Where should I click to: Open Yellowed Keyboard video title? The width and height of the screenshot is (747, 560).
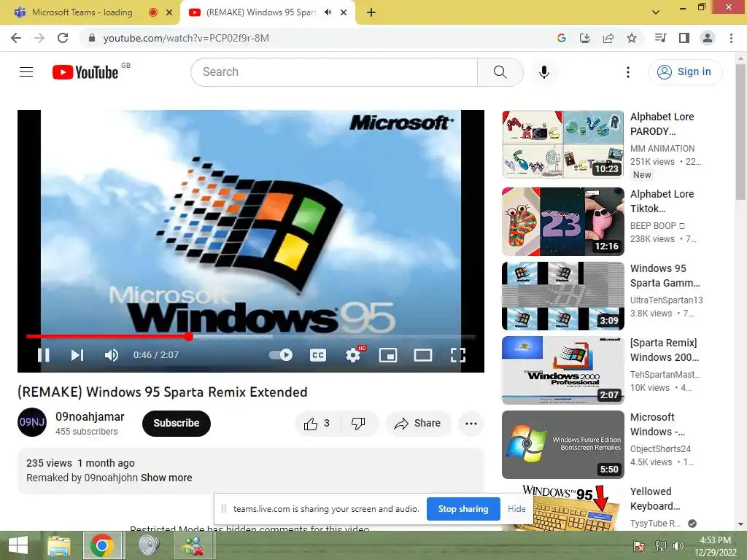(655, 499)
